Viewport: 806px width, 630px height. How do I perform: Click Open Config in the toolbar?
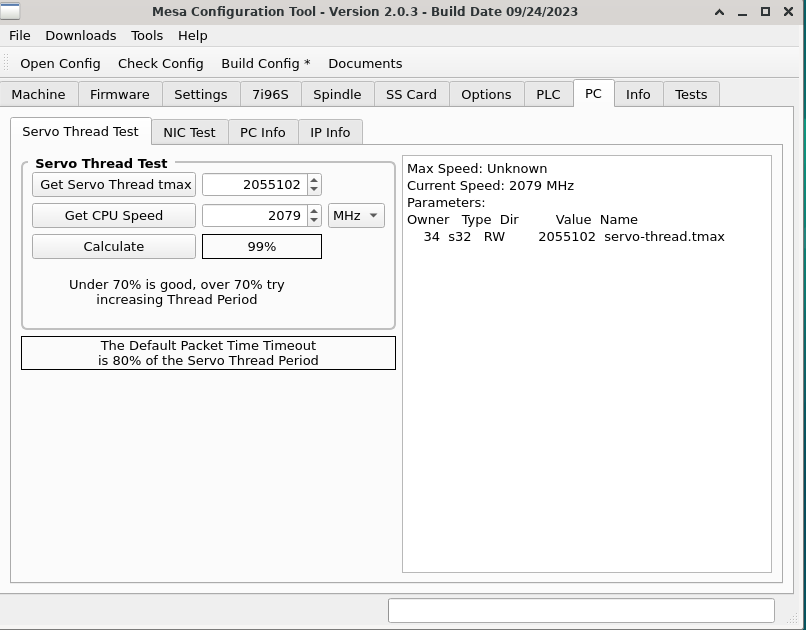coord(60,63)
